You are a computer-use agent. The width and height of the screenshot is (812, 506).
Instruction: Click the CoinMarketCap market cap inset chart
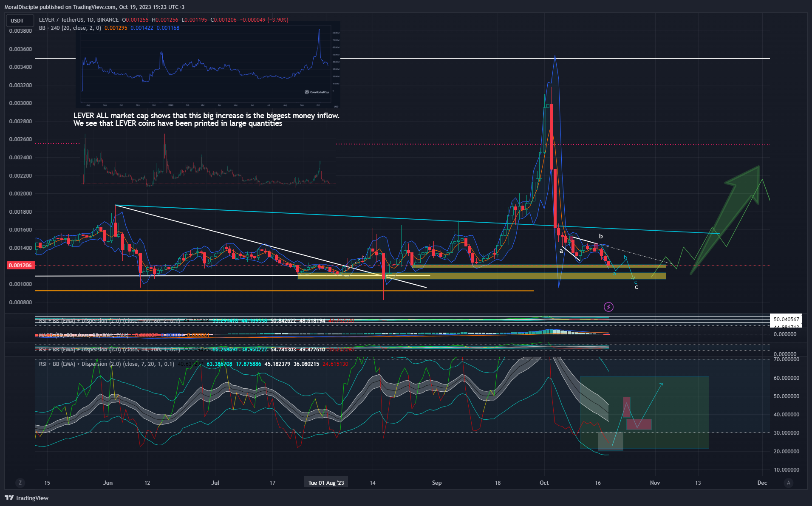(208, 65)
